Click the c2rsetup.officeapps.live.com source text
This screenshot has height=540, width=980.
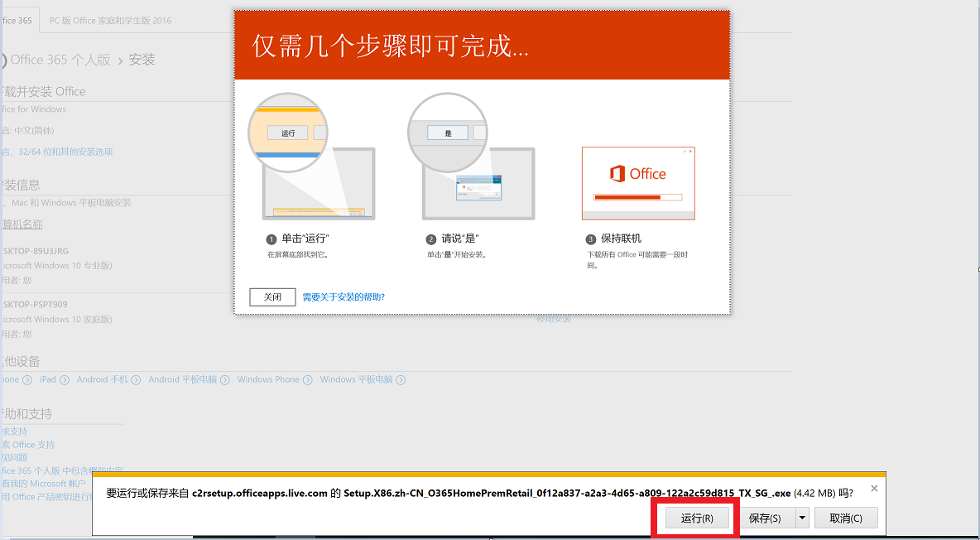(x=260, y=493)
